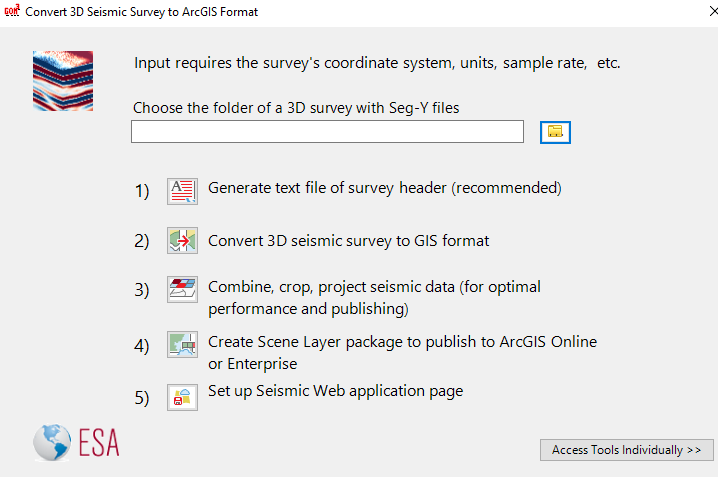Click the Convert 3D seismic survey icon
This screenshot has height=477, width=718.
182,241
